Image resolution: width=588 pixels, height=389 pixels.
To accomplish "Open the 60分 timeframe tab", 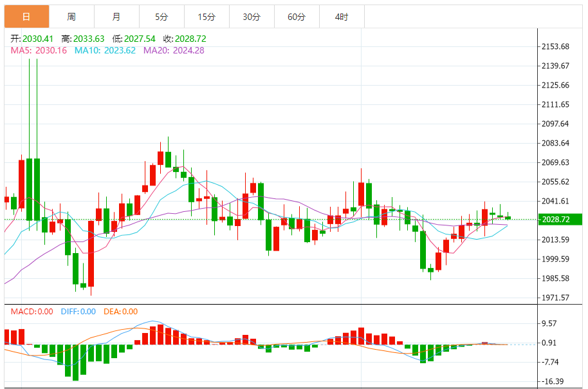I will coord(297,17).
